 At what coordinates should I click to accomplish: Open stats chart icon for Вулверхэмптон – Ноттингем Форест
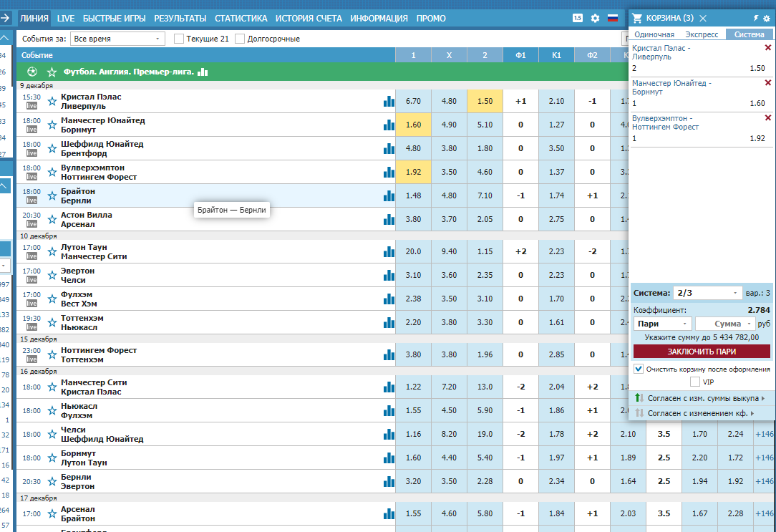(389, 173)
